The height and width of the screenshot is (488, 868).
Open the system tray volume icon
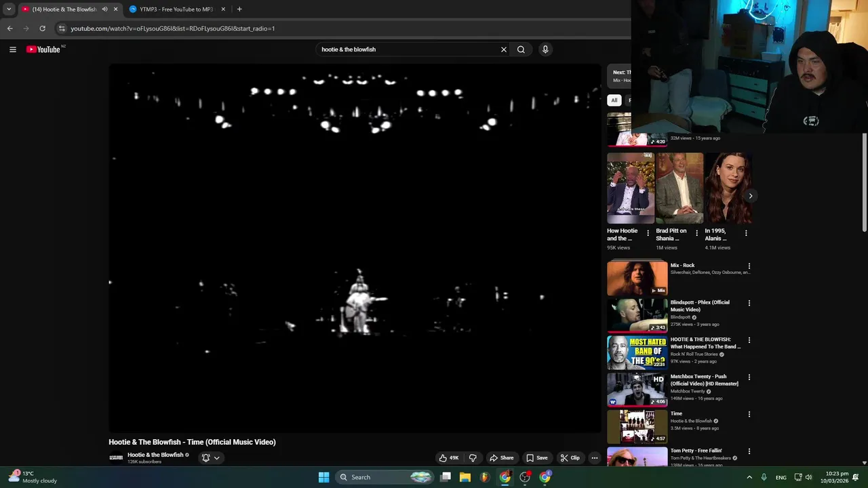808,477
